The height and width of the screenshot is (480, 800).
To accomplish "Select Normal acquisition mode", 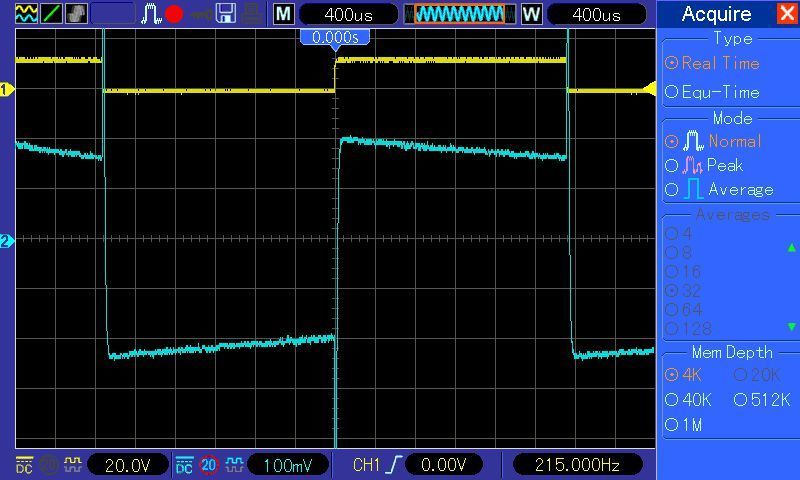I will tap(713, 141).
